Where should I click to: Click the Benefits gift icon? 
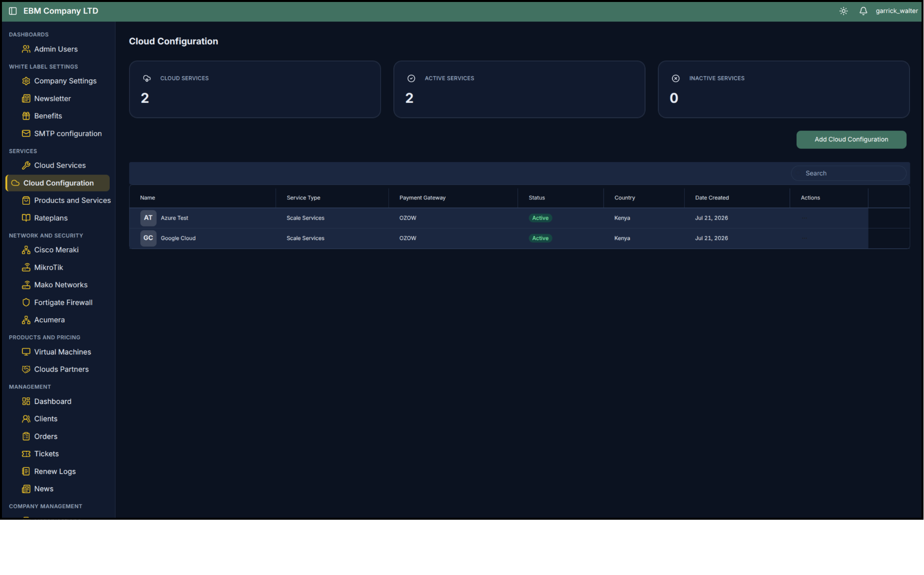click(26, 116)
